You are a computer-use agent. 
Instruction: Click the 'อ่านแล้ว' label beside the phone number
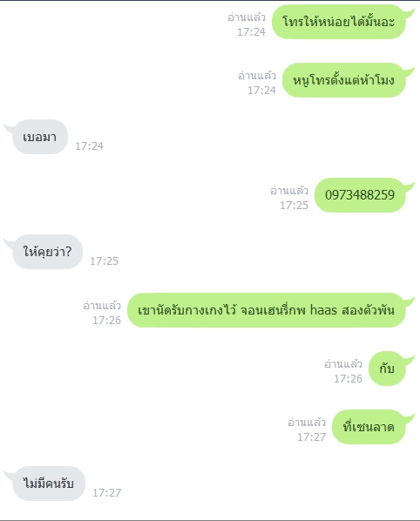[x=289, y=190]
